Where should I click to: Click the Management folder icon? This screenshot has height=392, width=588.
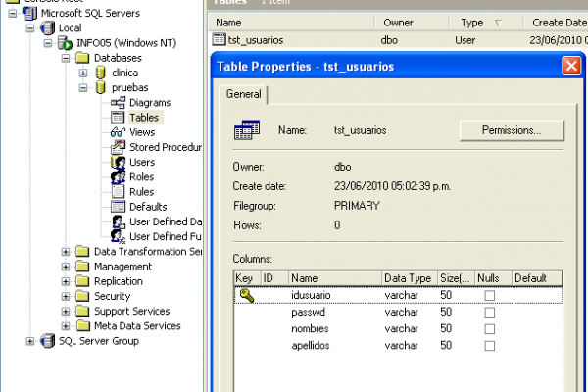coord(82,267)
